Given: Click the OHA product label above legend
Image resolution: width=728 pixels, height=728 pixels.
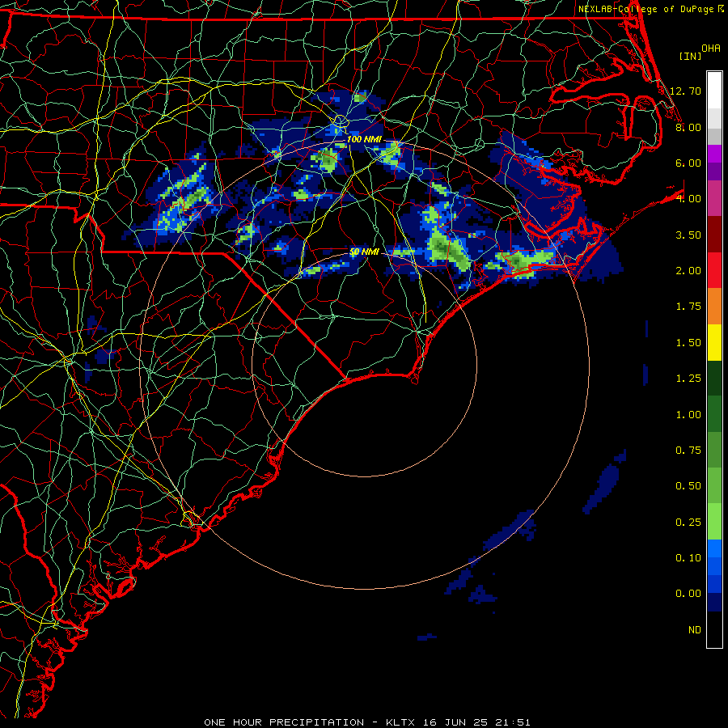Looking at the screenshot, I should click(x=711, y=49).
